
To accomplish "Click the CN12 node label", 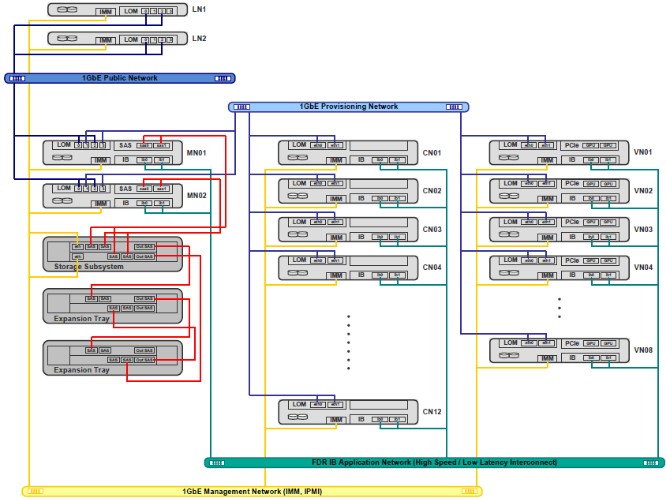I will click(432, 412).
